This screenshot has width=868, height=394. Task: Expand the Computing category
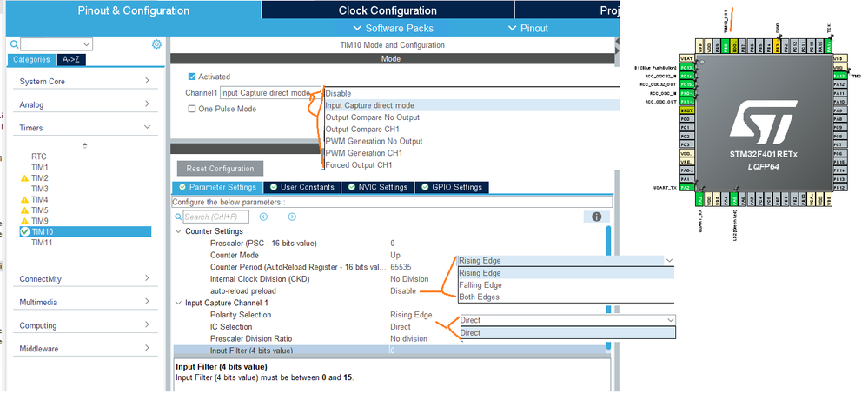[x=147, y=324]
